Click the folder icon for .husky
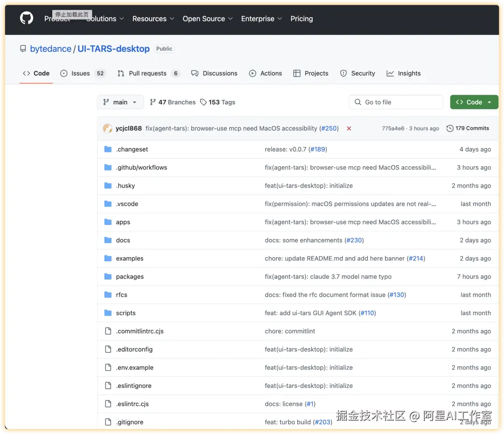 [108, 185]
